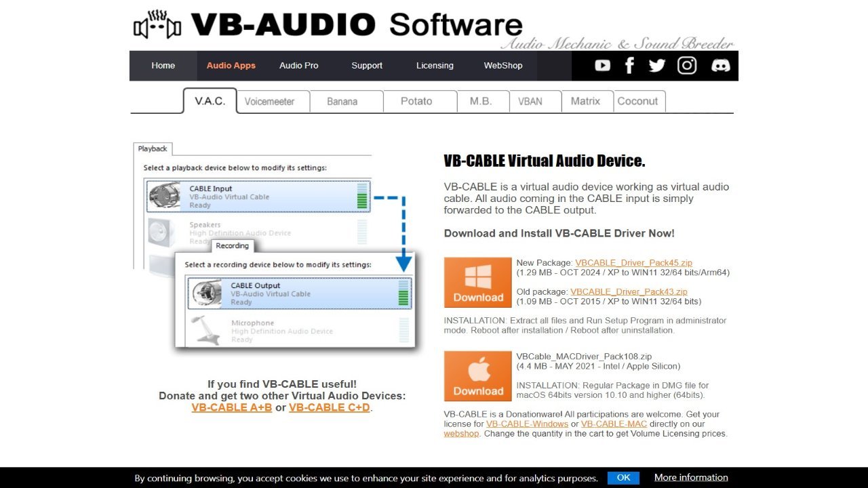
Task: Open the VB-Audio Instagram icon
Action: [x=687, y=66]
